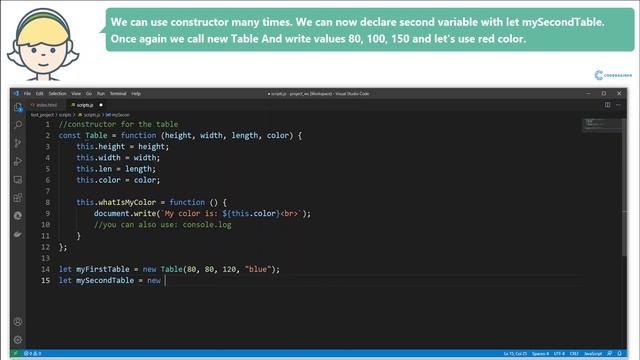
Task: Click the "blue" string on line 14
Action: (258, 269)
